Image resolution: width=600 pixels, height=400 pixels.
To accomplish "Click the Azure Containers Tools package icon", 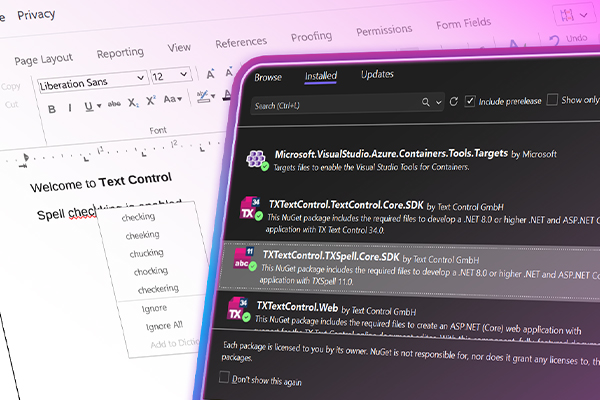I will click(256, 161).
